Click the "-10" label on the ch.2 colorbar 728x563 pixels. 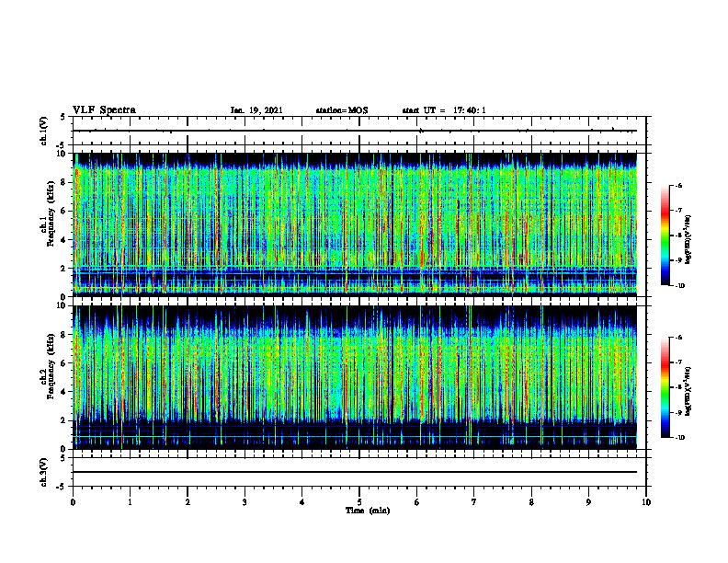[679, 437]
